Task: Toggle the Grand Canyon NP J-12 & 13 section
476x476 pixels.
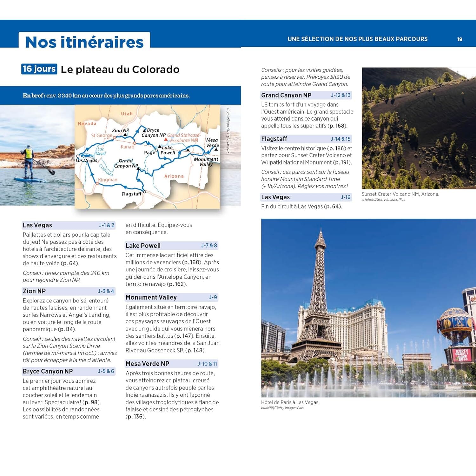Action: click(x=306, y=95)
